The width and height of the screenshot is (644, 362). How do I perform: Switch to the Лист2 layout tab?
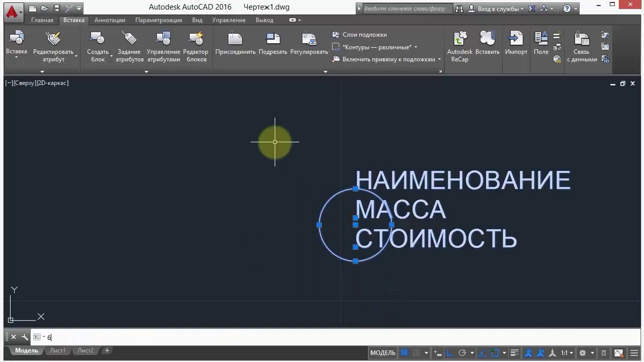point(86,351)
